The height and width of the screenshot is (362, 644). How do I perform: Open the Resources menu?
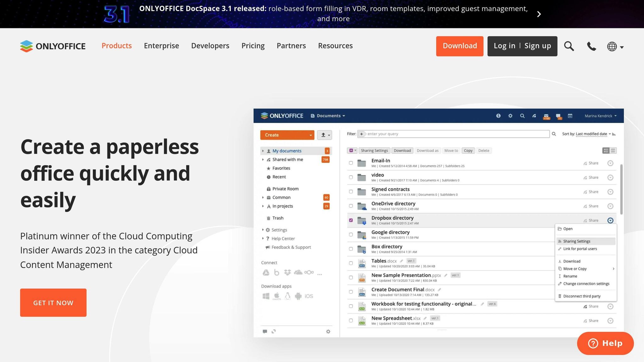click(335, 46)
